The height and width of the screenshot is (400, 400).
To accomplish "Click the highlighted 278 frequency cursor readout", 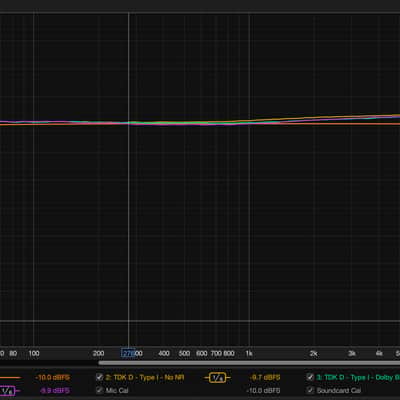I will 128,353.
